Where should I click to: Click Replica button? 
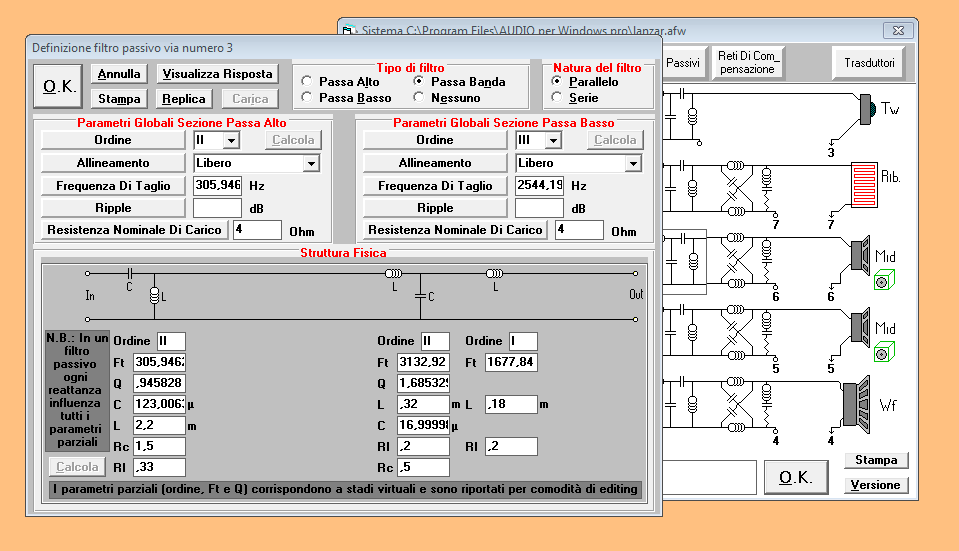point(183,98)
